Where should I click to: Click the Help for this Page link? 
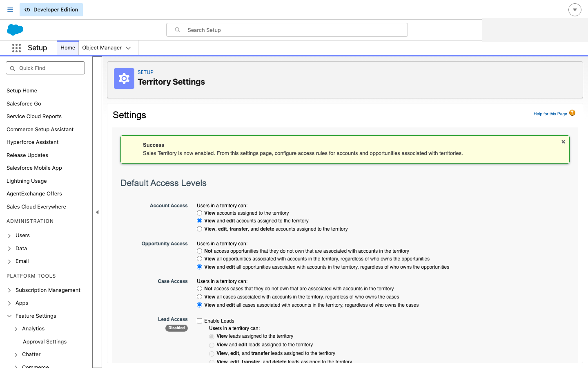[x=550, y=114]
